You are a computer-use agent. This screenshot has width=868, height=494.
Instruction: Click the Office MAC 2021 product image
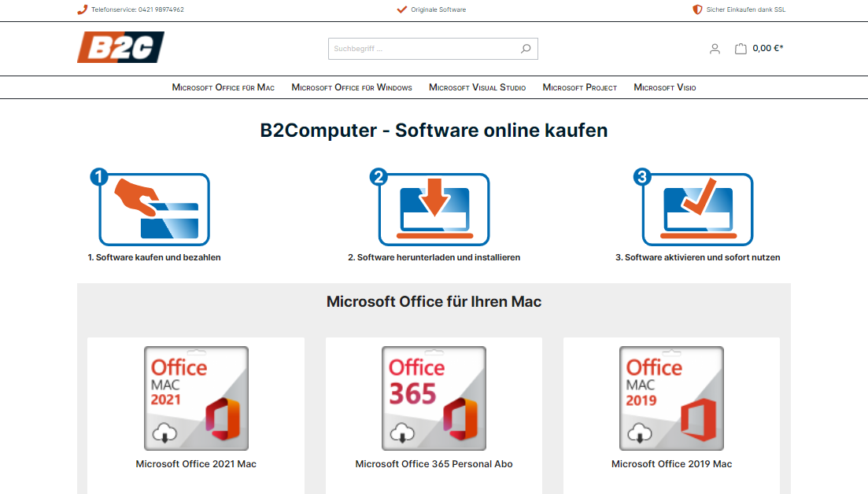click(x=196, y=398)
